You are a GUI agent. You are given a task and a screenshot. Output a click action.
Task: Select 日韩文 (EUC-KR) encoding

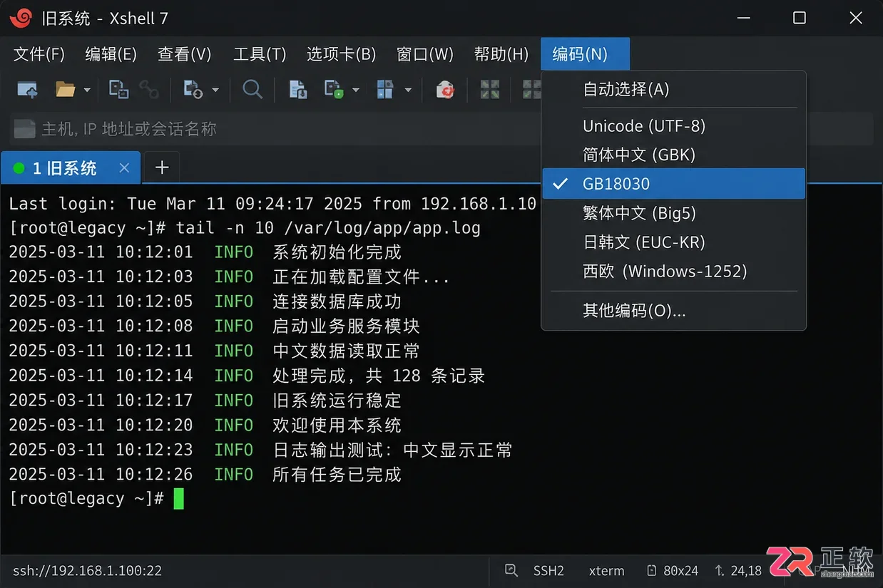pyautogui.click(x=674, y=242)
